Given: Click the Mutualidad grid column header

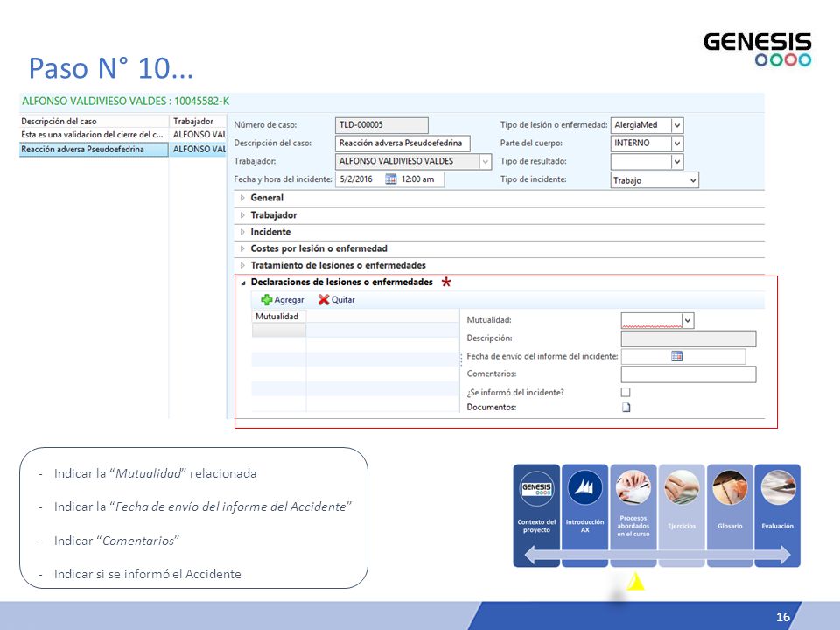Looking at the screenshot, I should (278, 317).
